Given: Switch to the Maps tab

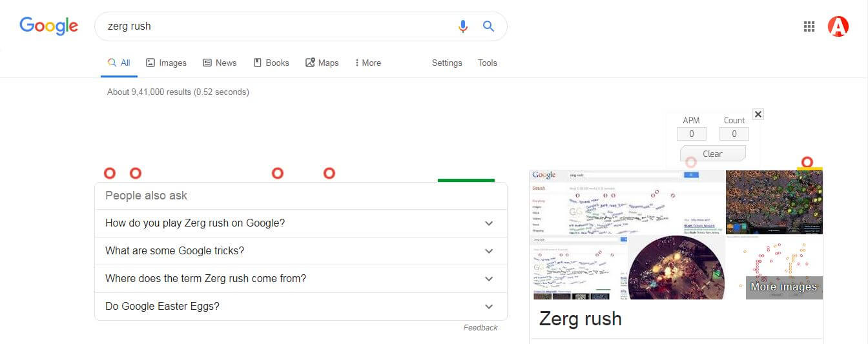Looking at the screenshot, I should point(322,63).
